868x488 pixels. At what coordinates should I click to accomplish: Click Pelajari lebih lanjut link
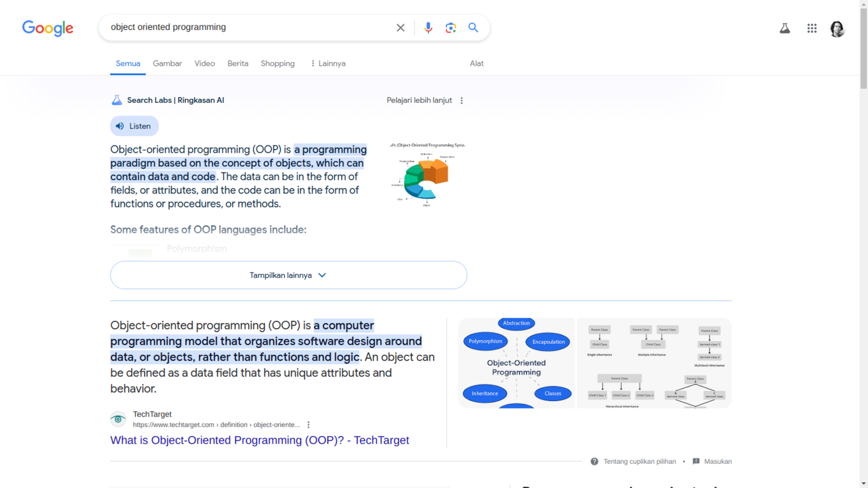click(419, 100)
